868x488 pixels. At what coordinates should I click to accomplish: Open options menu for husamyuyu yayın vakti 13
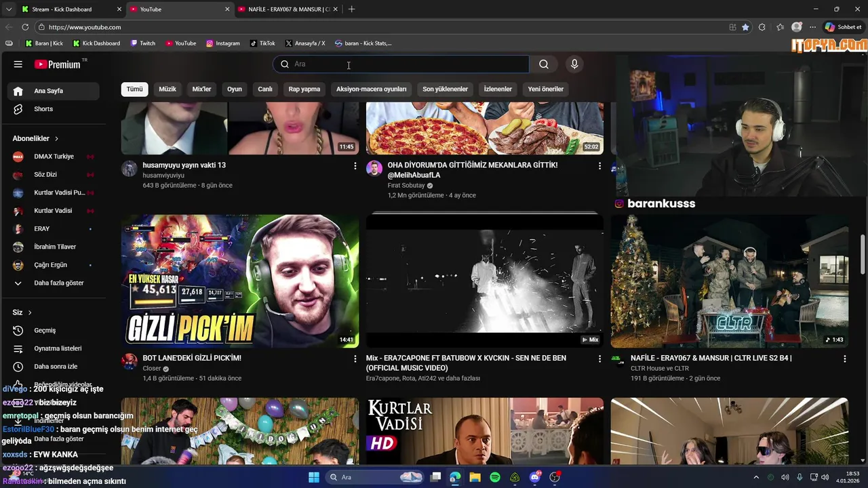(355, 166)
